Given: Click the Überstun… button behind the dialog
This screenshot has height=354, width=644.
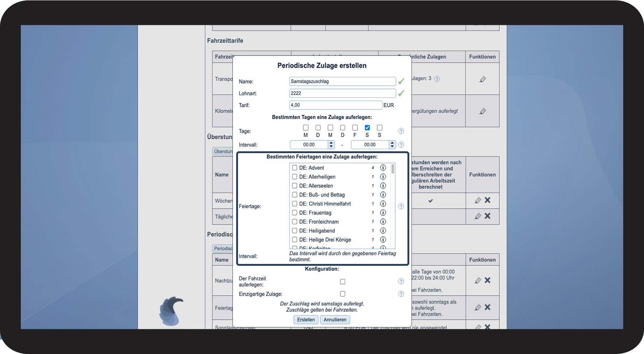Looking at the screenshot, I should point(223,151).
